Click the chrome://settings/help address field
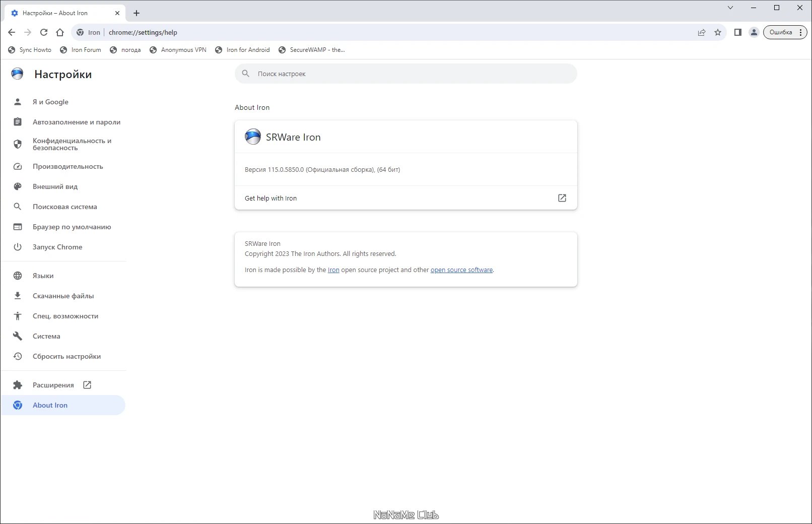812x524 pixels. click(398, 32)
